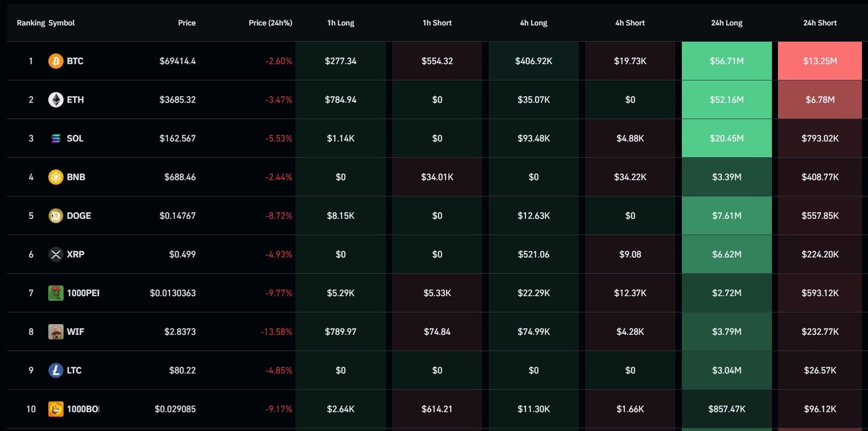Image resolution: width=868 pixels, height=431 pixels.
Task: Click the $13.25M 24h Short cell
Action: (820, 61)
